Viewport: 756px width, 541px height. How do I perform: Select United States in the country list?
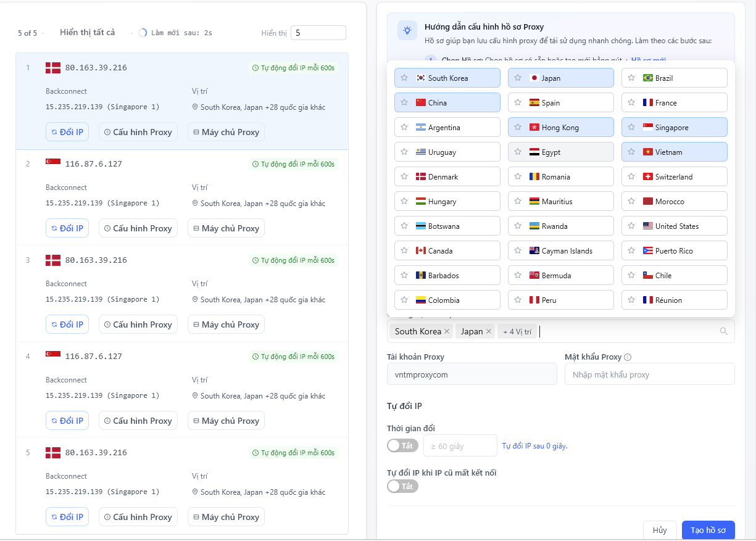pos(676,226)
